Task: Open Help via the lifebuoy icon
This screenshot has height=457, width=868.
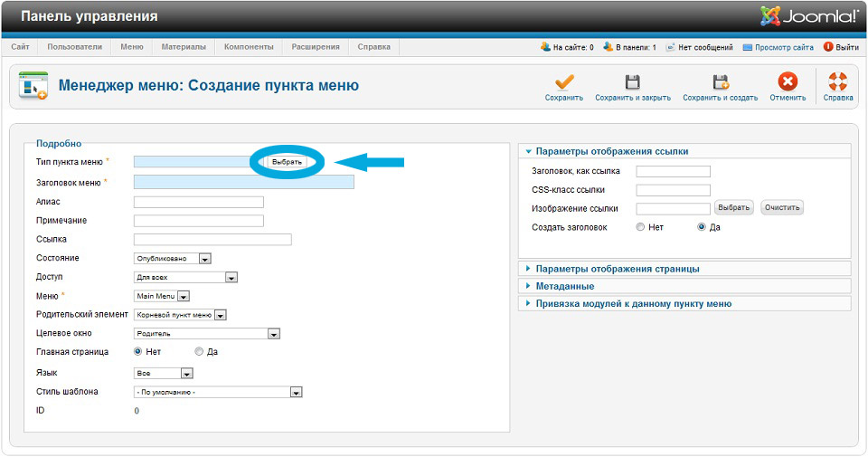Action: pyautogui.click(x=838, y=82)
